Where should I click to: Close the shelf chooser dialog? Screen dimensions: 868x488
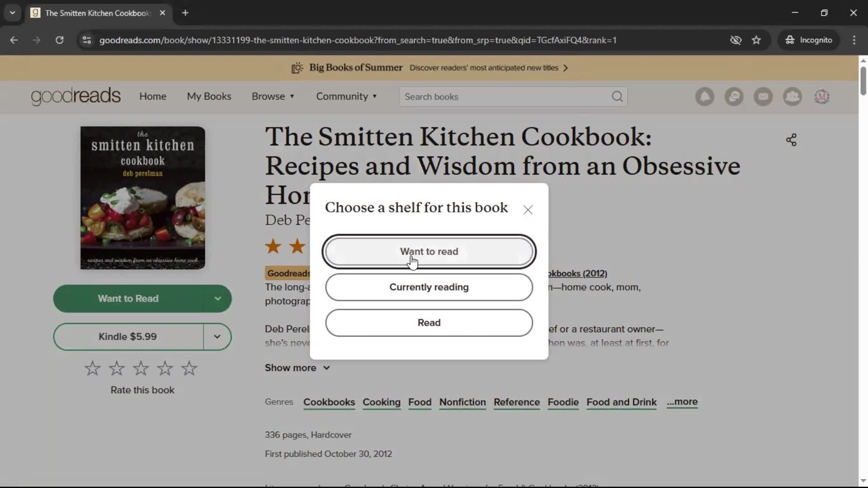528,210
